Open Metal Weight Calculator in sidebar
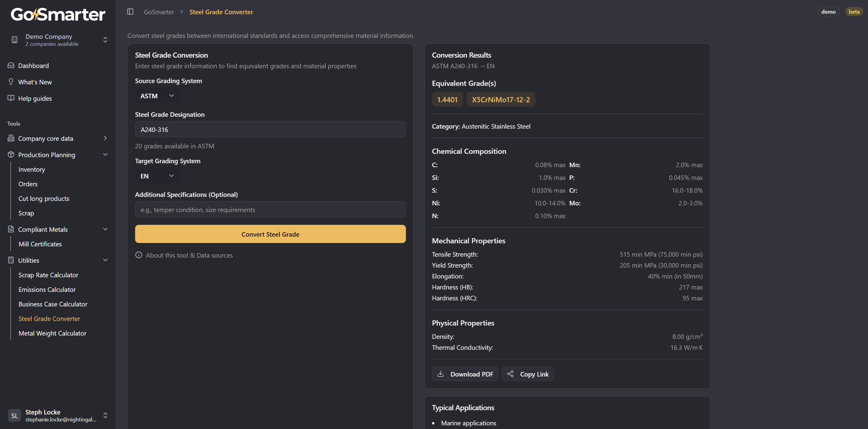 pyautogui.click(x=52, y=333)
